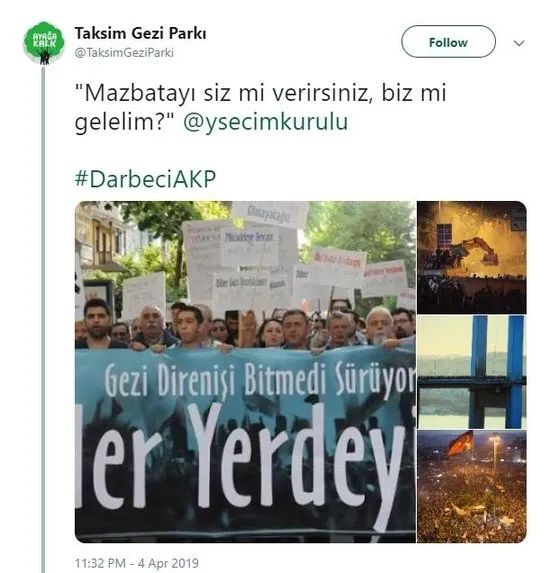
Task: View the night excavator photo thumbnail
Action: (471, 258)
